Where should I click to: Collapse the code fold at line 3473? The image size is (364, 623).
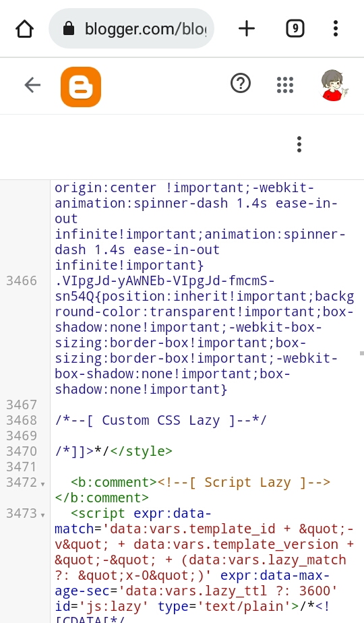[42, 515]
